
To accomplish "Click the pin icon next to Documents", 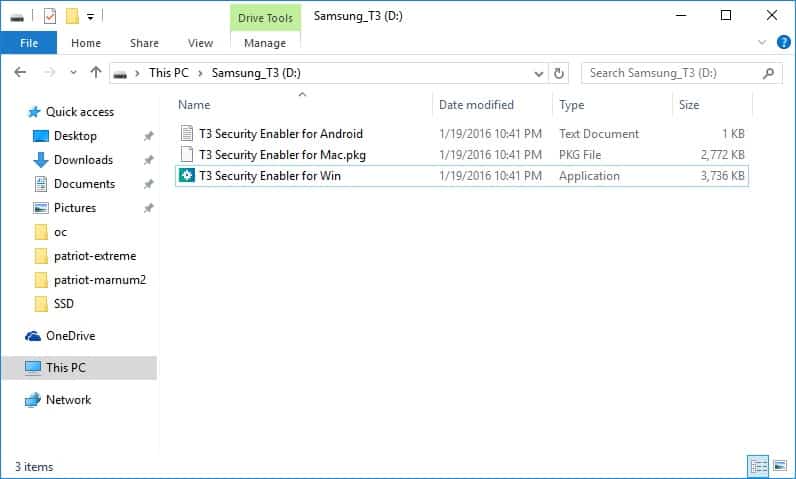I will (x=148, y=184).
